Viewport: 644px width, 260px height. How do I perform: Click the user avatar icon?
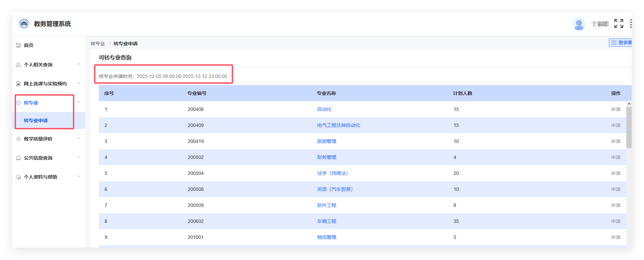pos(579,24)
